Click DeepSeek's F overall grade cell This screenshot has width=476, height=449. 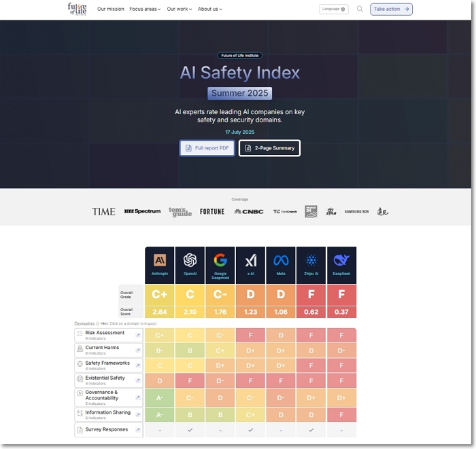(341, 295)
